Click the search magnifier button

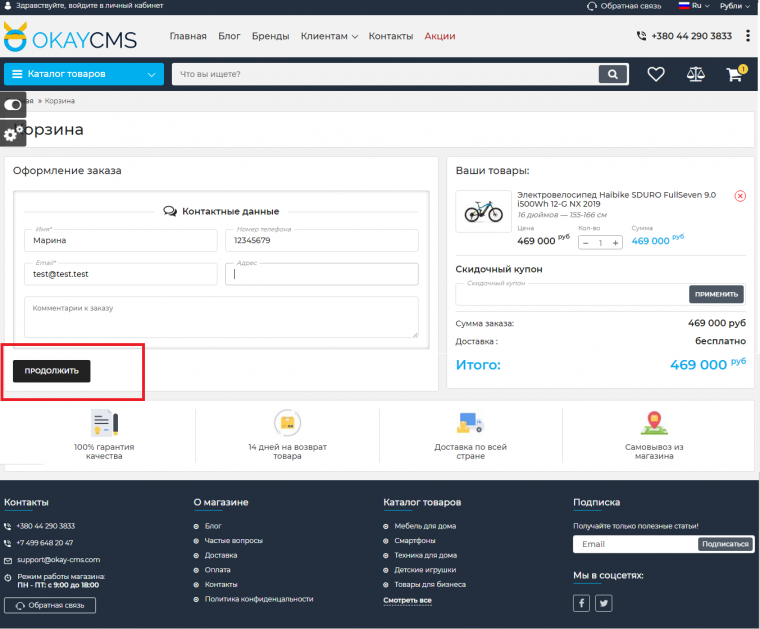tap(612, 74)
